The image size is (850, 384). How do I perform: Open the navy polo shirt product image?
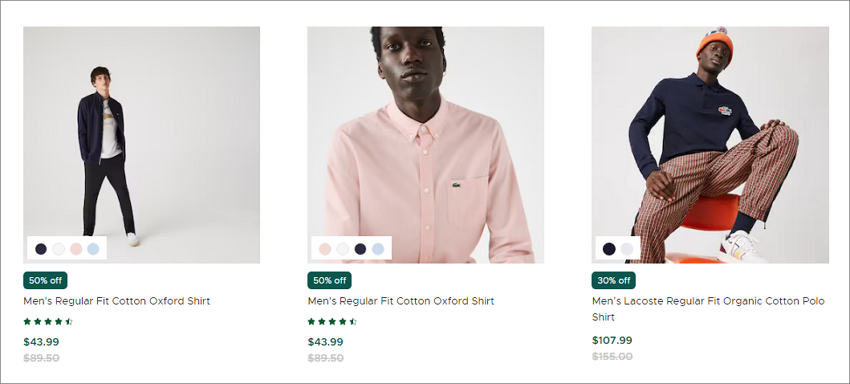pyautogui.click(x=710, y=145)
